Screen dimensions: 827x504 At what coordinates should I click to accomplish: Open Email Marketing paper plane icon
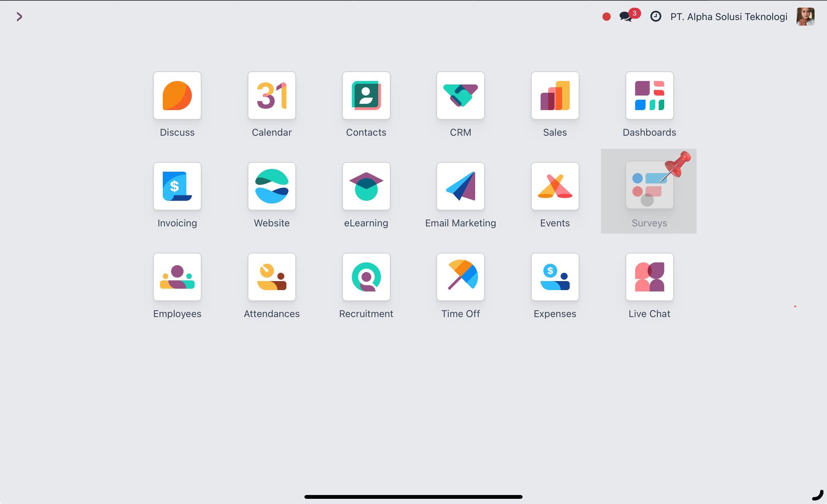pos(460,186)
